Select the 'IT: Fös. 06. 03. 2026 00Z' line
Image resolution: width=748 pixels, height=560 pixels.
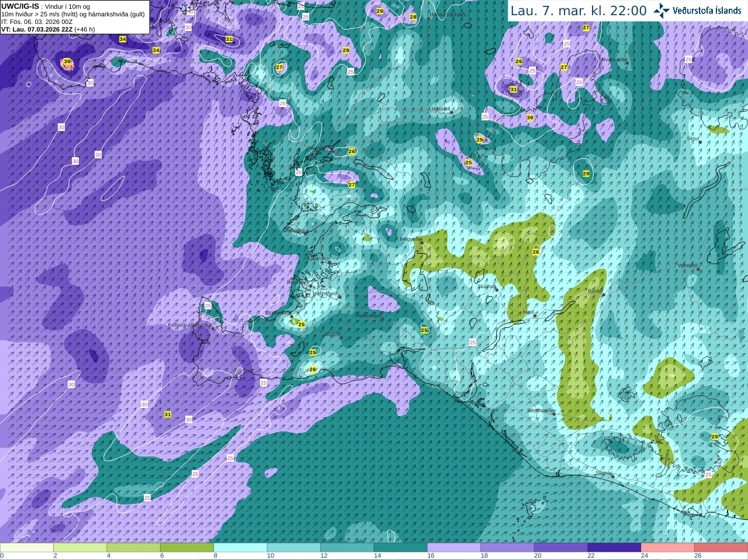click(37, 22)
